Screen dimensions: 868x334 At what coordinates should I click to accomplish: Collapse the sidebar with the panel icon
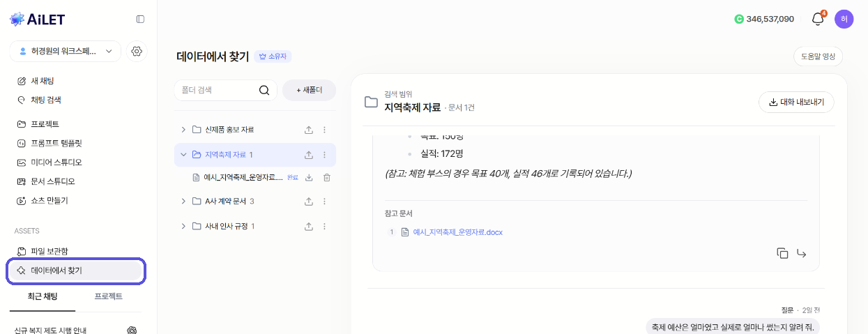[140, 20]
